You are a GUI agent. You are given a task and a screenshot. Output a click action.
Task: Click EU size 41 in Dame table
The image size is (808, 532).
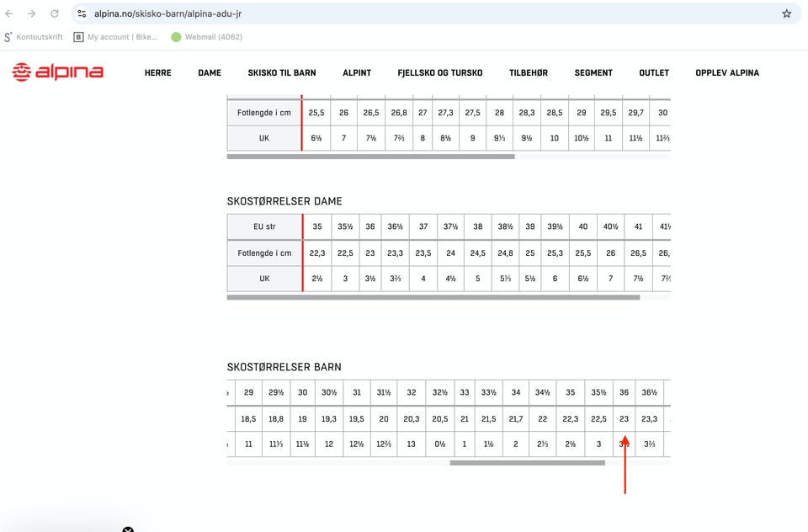click(639, 226)
